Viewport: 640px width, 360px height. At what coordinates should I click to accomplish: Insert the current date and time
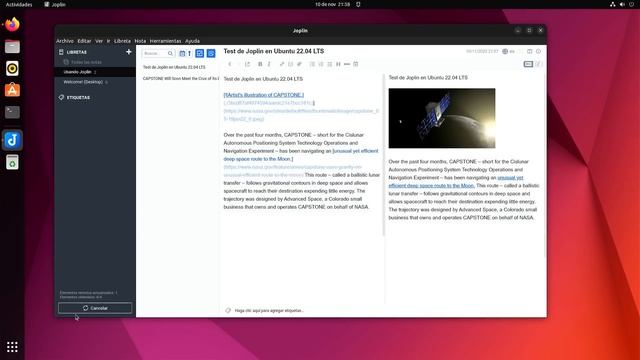tap(356, 64)
